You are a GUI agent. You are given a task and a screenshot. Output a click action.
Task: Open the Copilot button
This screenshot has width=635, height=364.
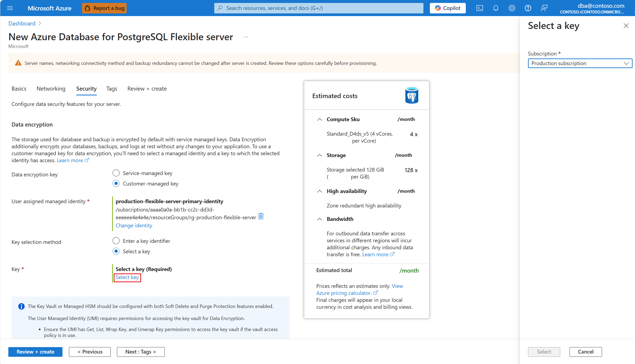[448, 8]
